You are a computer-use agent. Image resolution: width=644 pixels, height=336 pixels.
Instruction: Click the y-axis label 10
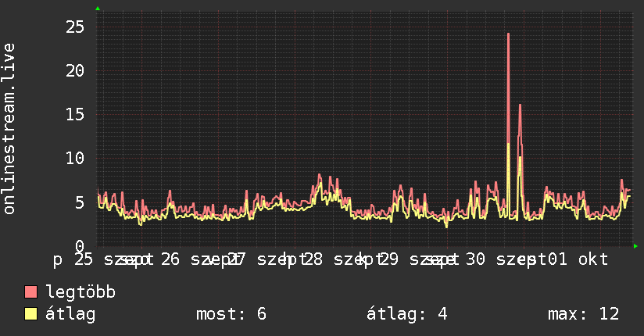click(75, 158)
